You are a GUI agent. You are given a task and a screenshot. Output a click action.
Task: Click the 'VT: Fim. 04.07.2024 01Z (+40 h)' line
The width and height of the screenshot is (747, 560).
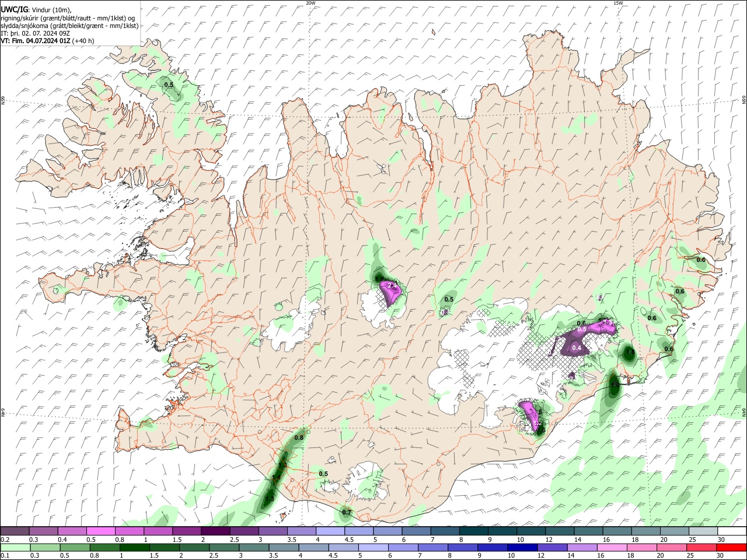tap(47, 41)
